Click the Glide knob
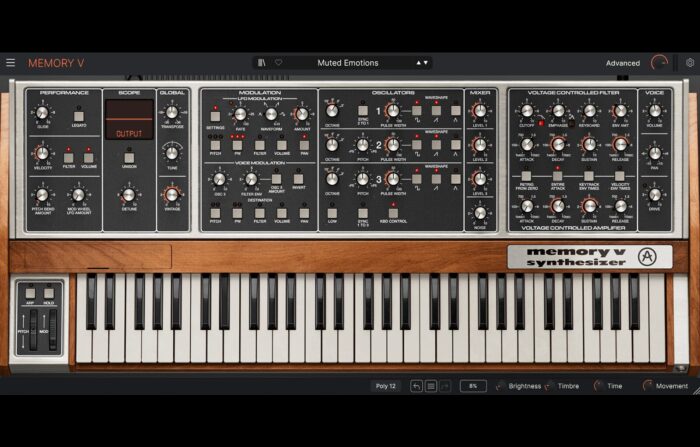 [42, 113]
